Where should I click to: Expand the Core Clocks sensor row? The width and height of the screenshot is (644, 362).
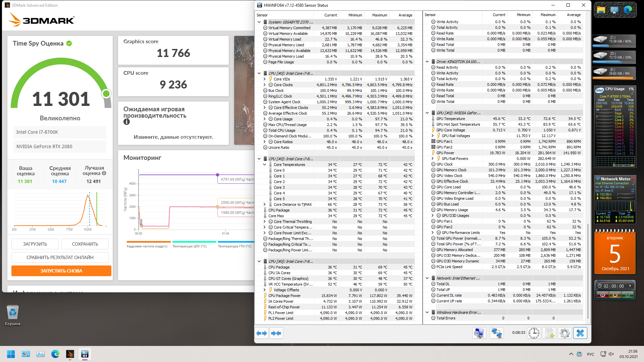(264, 85)
